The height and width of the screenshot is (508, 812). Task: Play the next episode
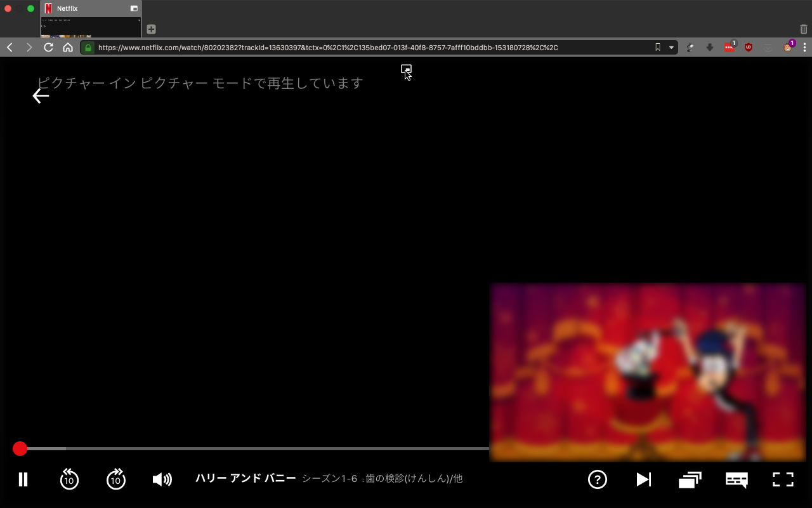click(x=644, y=479)
